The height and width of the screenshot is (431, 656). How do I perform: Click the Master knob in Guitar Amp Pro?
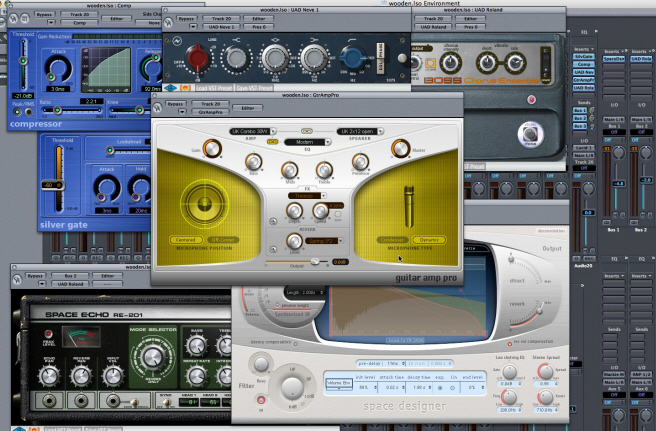pyautogui.click(x=400, y=149)
